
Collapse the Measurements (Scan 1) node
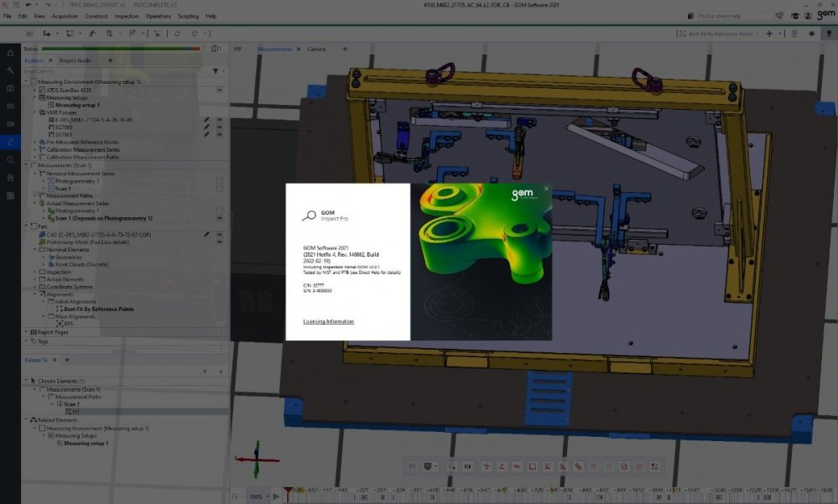[x=26, y=166]
